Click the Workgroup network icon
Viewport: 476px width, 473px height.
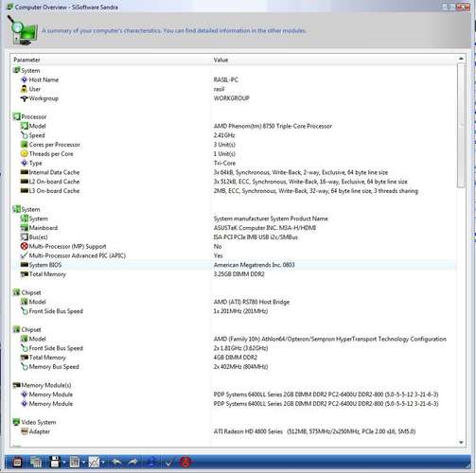[x=24, y=98]
